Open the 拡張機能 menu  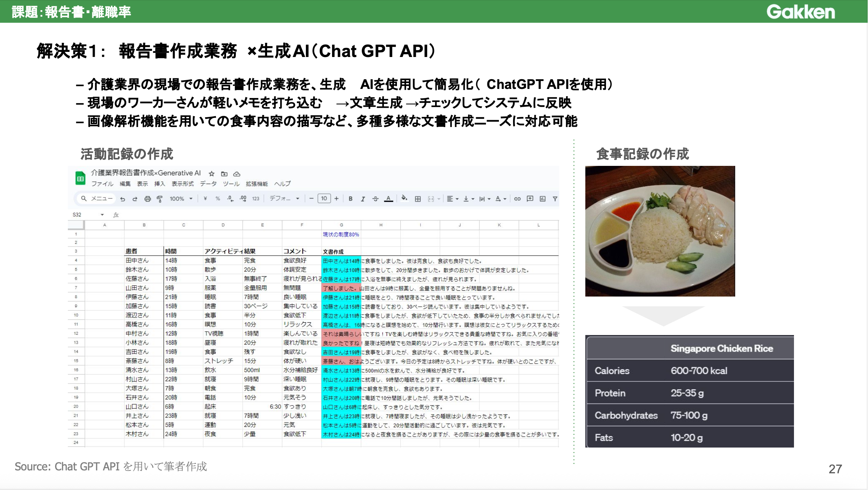[257, 184]
